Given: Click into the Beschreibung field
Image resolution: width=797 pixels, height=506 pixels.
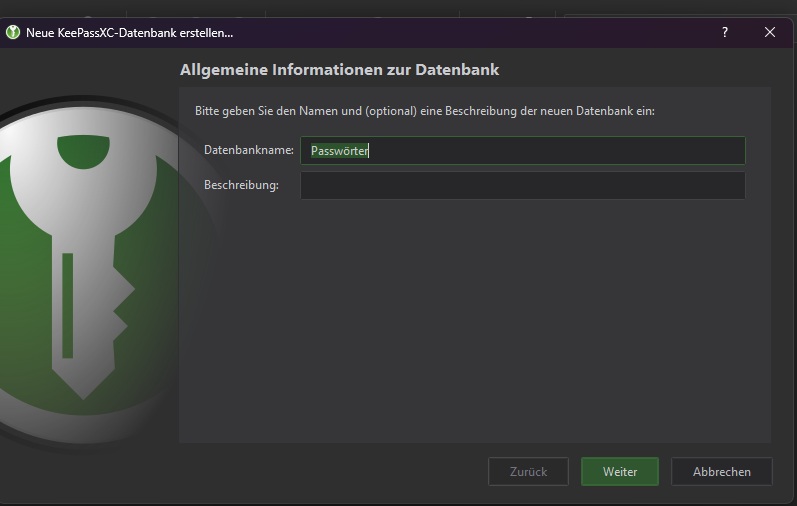Looking at the screenshot, I should (523, 185).
